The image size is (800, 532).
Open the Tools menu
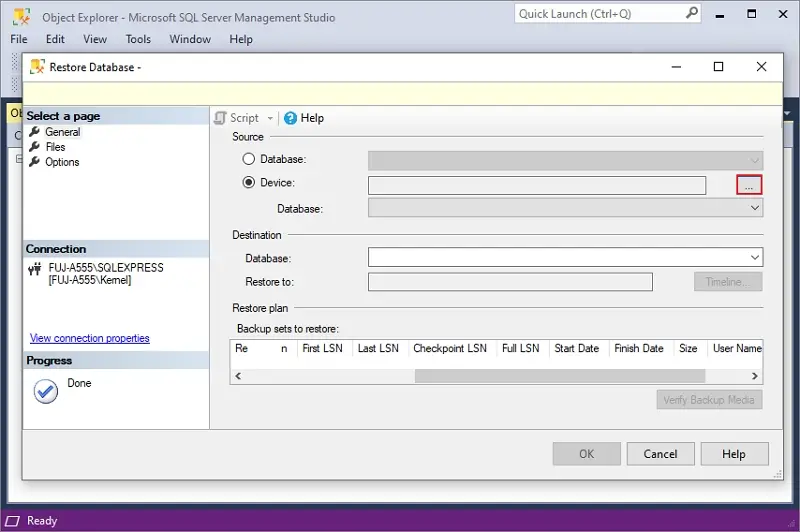point(138,39)
